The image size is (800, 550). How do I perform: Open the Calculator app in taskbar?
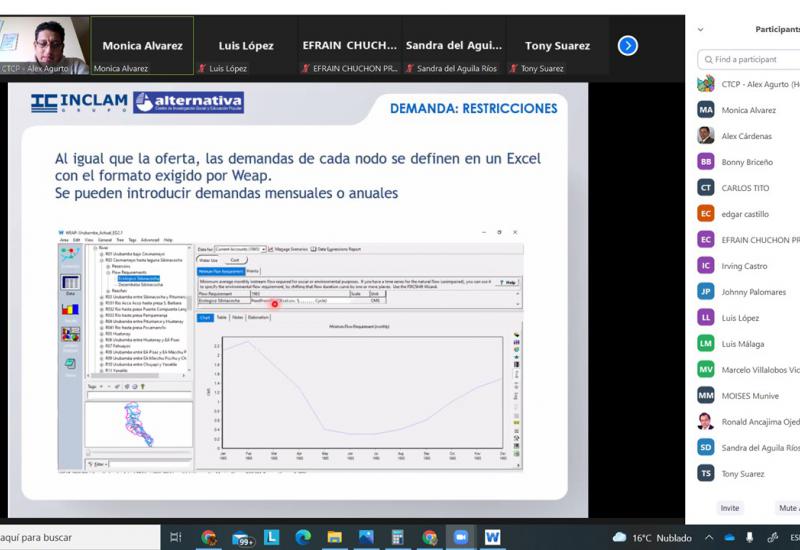397,538
